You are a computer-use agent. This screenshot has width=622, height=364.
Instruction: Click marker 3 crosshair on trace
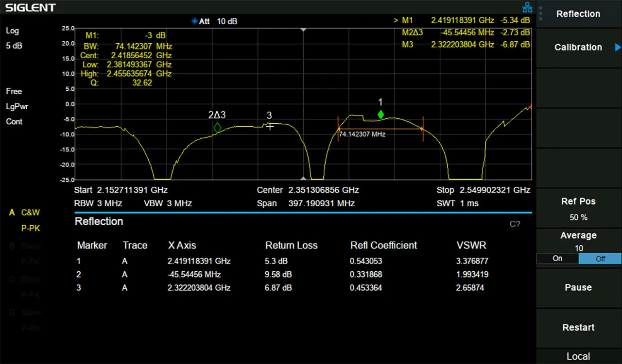click(270, 126)
